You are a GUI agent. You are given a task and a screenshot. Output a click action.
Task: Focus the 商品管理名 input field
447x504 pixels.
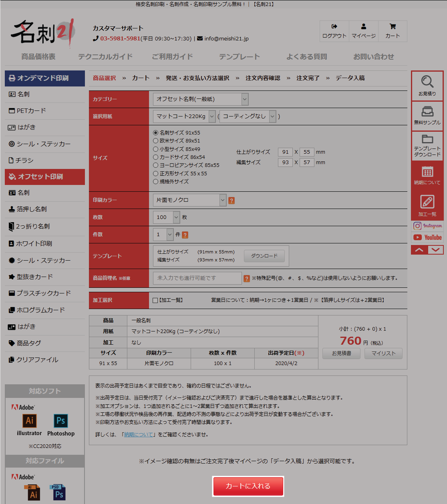click(197, 278)
